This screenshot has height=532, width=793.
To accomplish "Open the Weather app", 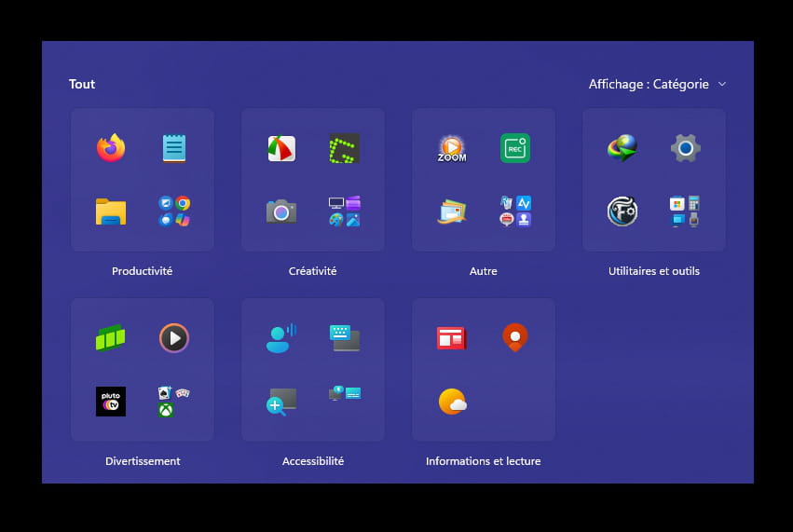I will point(452,402).
